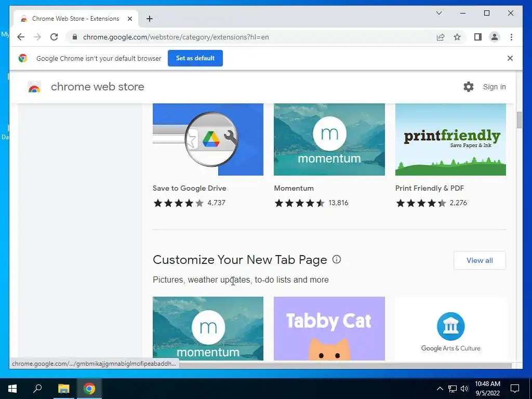Open the Momentum card in the New Tab section
Screen dimensions: 532x399
pyautogui.click(x=208, y=328)
